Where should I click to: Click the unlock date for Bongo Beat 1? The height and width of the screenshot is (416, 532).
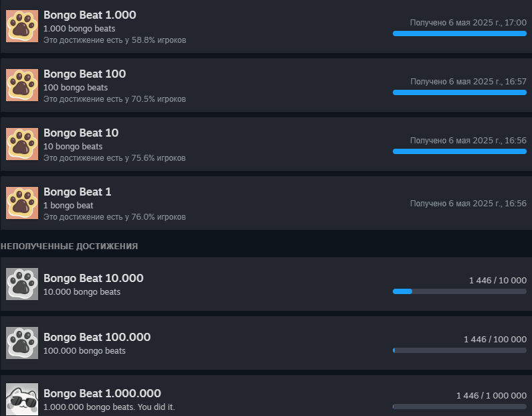pos(468,204)
